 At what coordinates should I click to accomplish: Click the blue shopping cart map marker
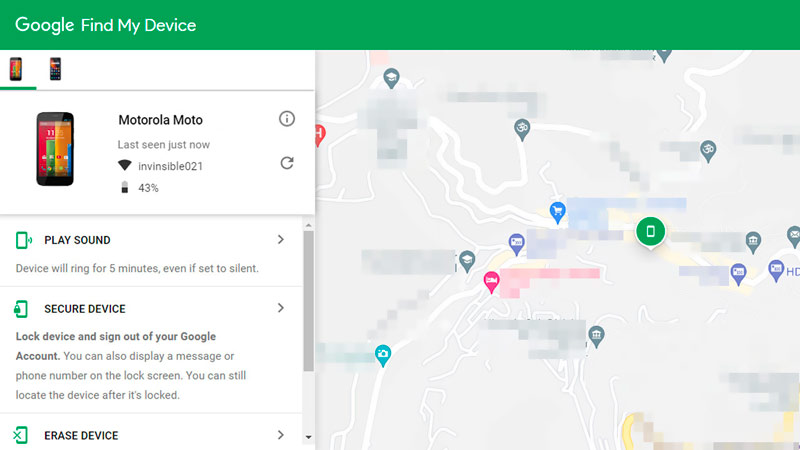(558, 210)
